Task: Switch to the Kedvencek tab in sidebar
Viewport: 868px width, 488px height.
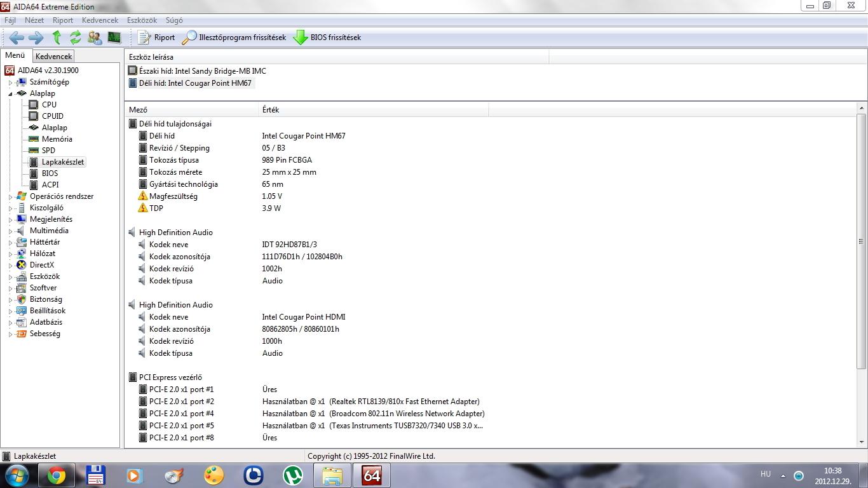Action: coord(54,57)
